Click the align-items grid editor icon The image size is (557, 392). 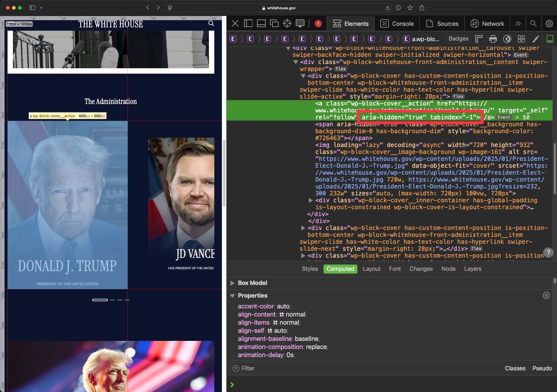(x=275, y=323)
